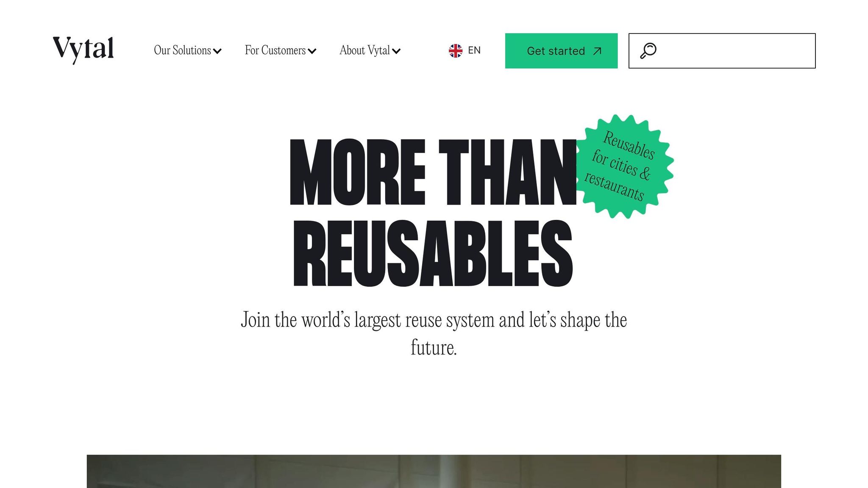Viewport: 868px width, 488px height.
Task: Open the About Vytal menu
Action: tap(370, 50)
